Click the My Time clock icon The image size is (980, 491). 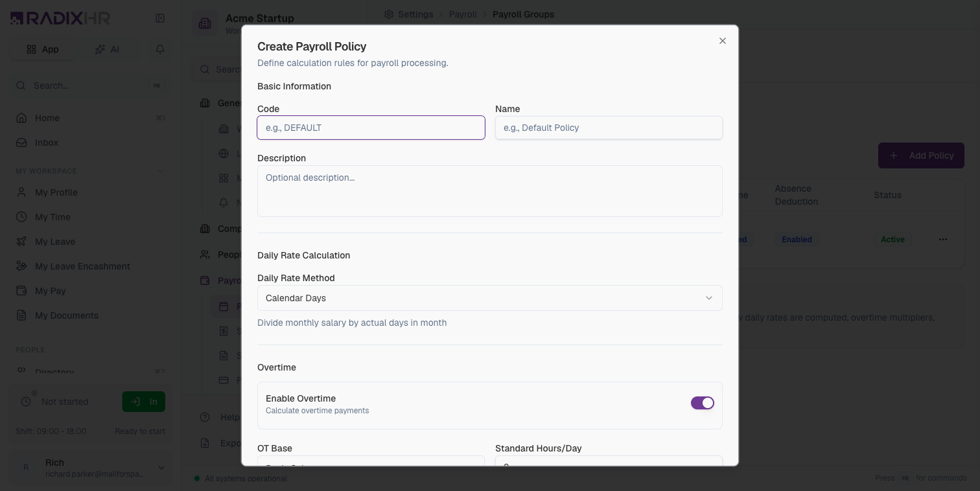tap(22, 217)
